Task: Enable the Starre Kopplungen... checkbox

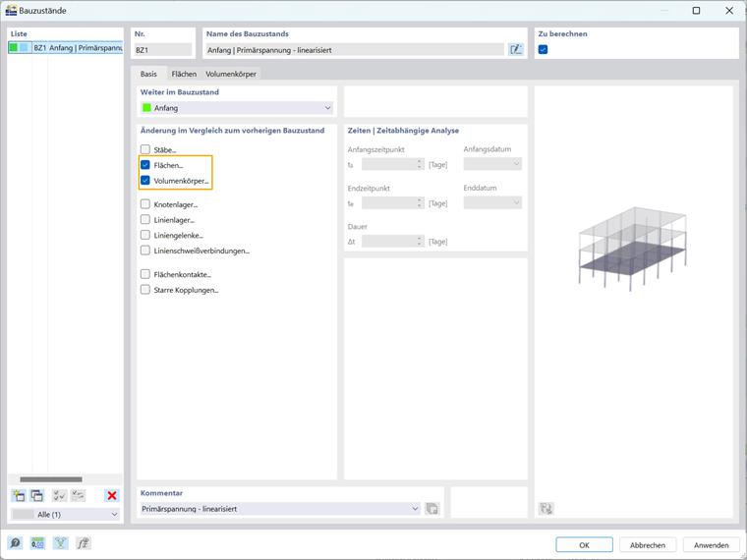Action: tap(145, 290)
